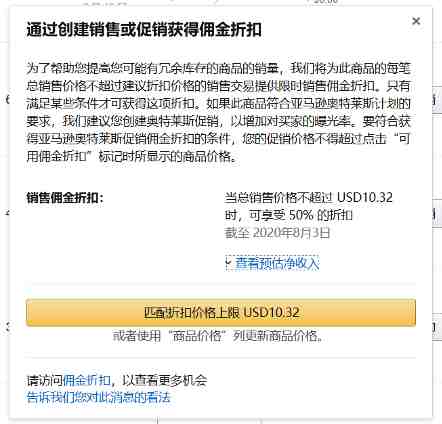This screenshot has height=424, width=442.
Task: Close the commission discount dialog
Action: [x=416, y=21]
